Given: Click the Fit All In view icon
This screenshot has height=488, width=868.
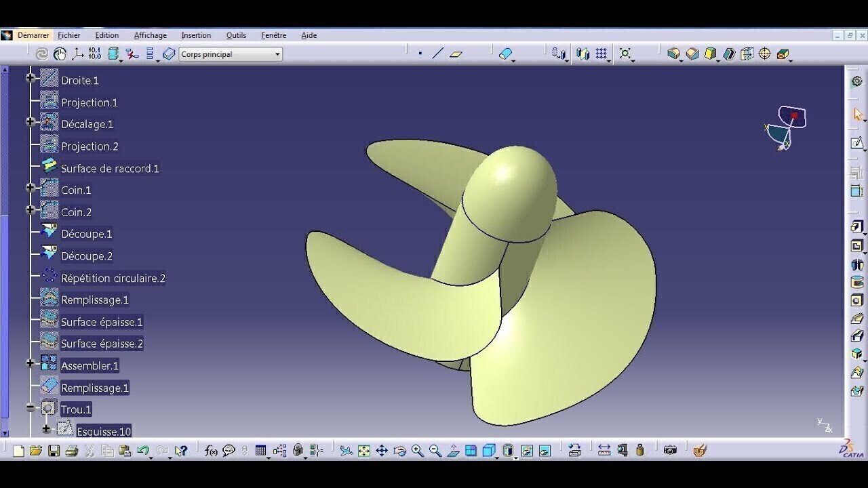Looking at the screenshot, I should (x=364, y=451).
